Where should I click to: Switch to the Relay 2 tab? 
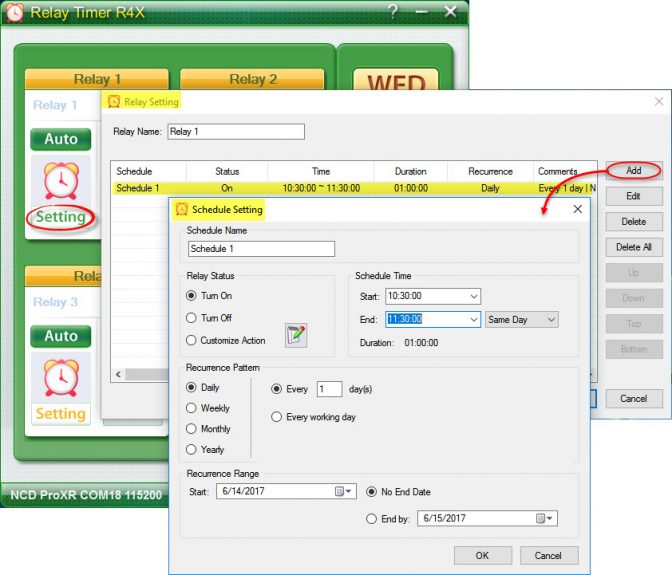point(252,79)
